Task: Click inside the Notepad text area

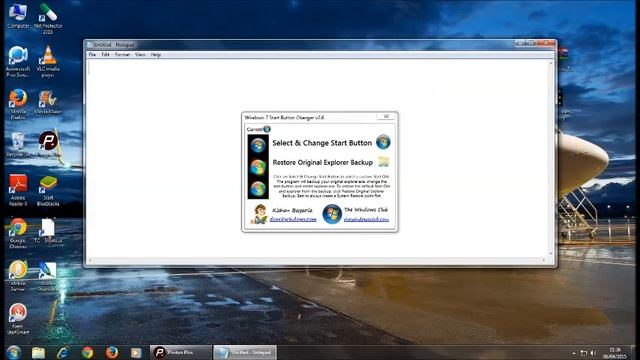Action: (x=318, y=158)
